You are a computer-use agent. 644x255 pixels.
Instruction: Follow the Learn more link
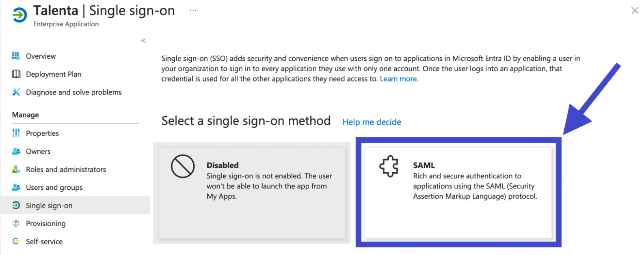[399, 79]
